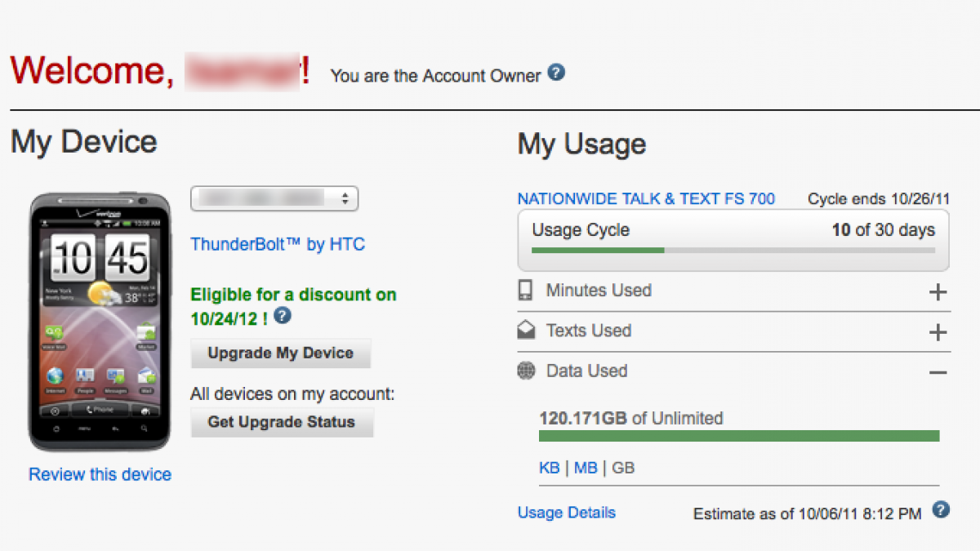Expand the Texts Used section
980x551 pixels.
pos(938,332)
